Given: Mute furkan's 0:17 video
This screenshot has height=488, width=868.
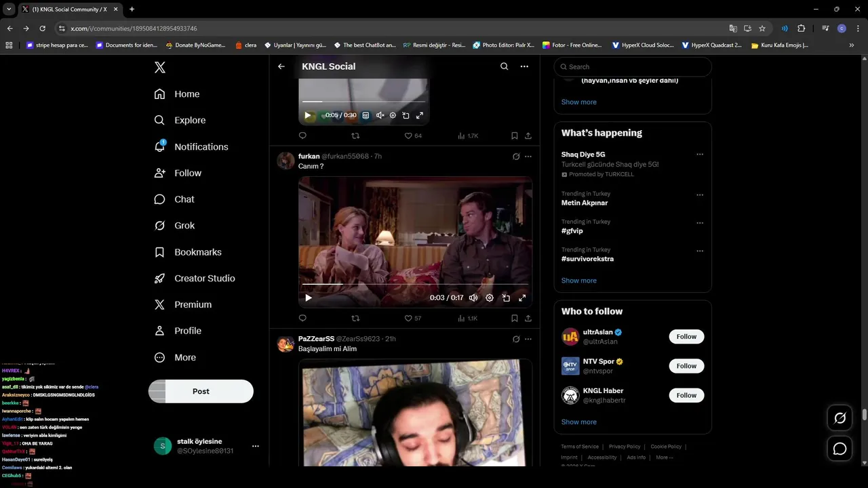Looking at the screenshot, I should point(473,298).
